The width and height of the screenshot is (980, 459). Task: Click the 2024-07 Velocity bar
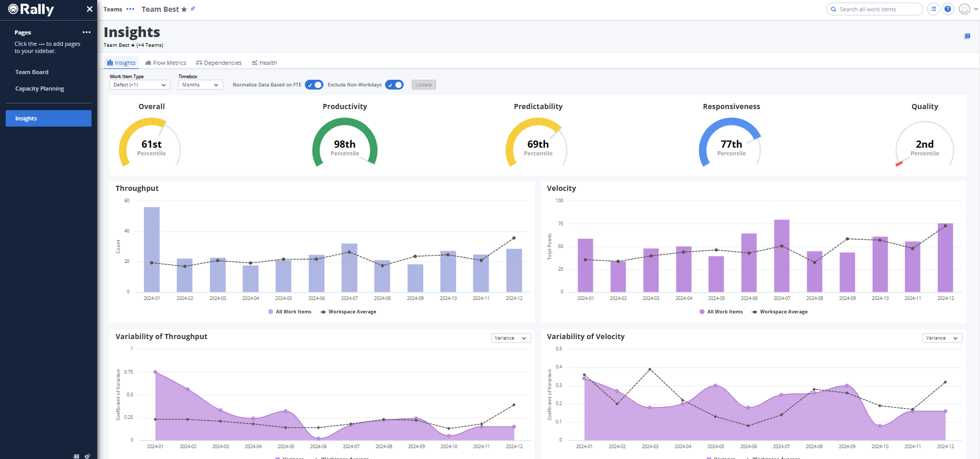[x=782, y=256]
